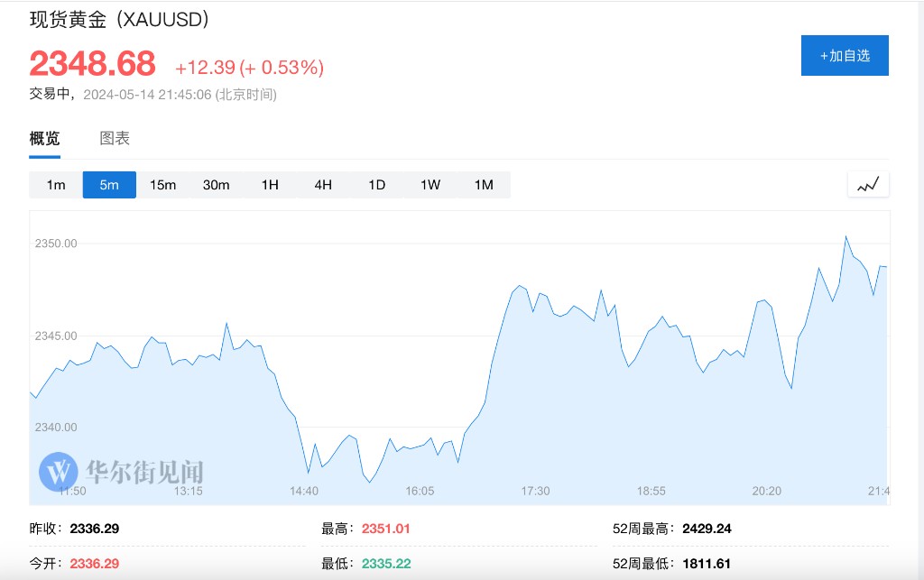
Task: Click the chart peak near 2350.00
Action: [845, 237]
